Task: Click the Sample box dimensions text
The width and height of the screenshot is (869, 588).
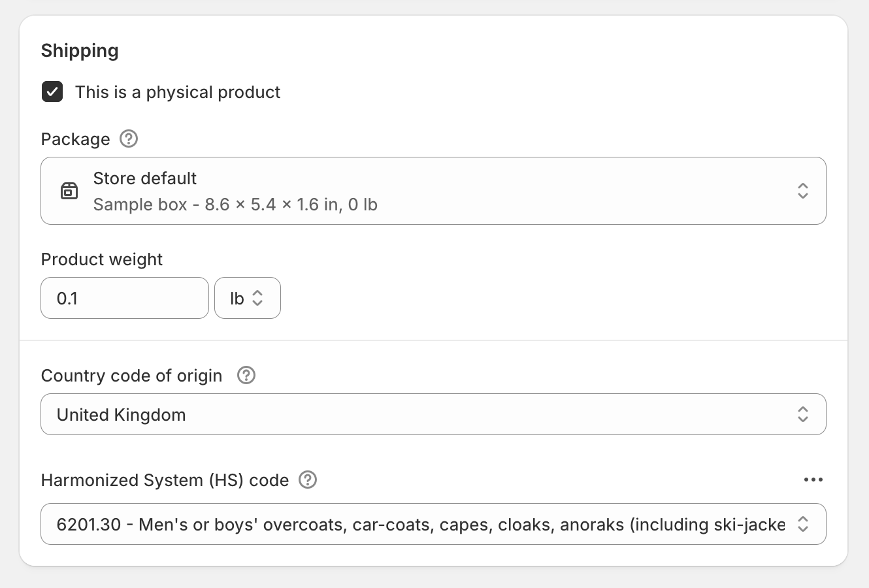Action: pyautogui.click(x=235, y=205)
